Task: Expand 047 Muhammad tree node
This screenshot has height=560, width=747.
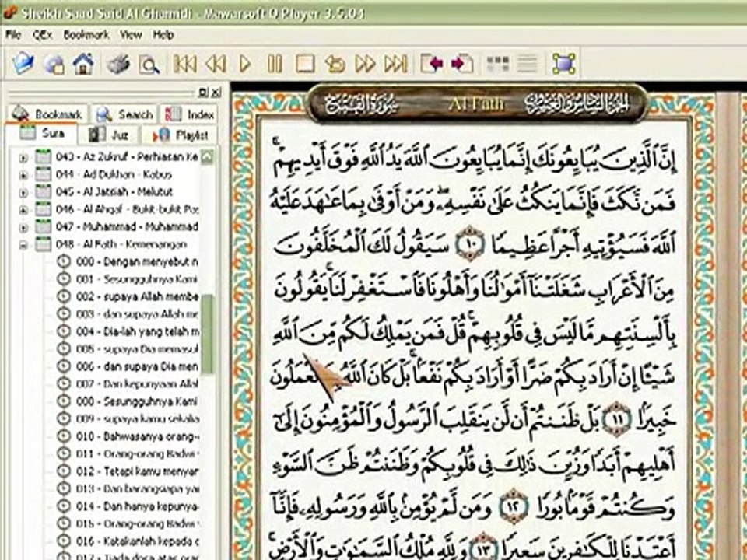Action: [x=23, y=227]
